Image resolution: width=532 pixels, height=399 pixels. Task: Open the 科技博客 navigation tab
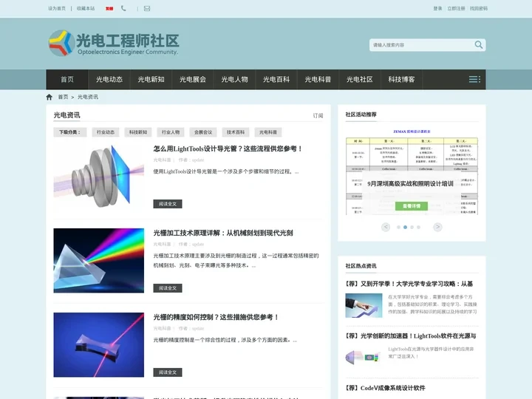coord(401,79)
